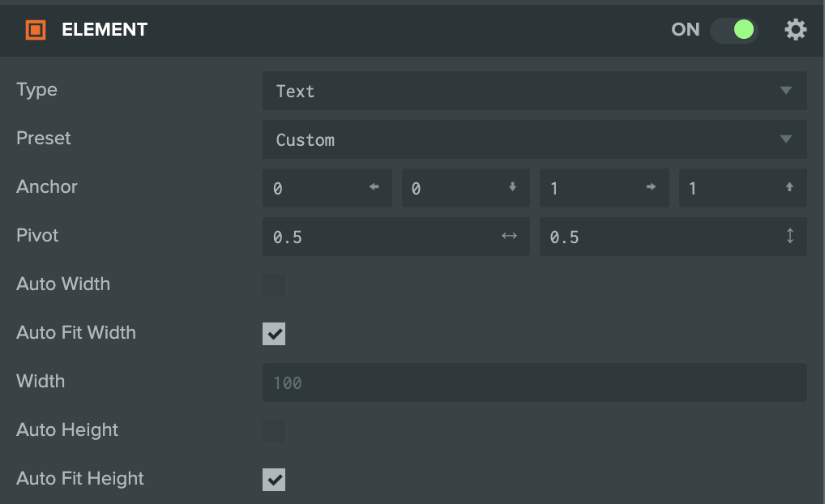This screenshot has width=825, height=504.
Task: Turn off the ON toggle switch
Action: pos(733,29)
